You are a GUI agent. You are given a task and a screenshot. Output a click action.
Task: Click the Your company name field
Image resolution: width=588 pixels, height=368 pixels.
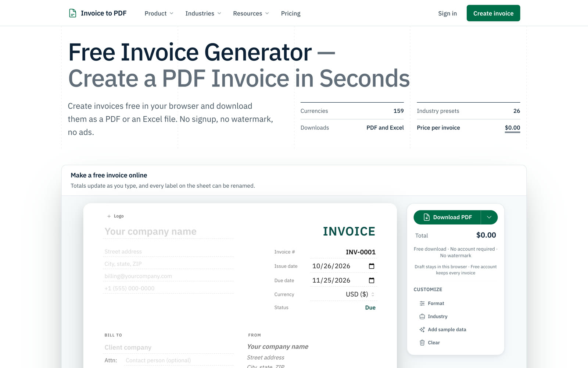click(168, 231)
